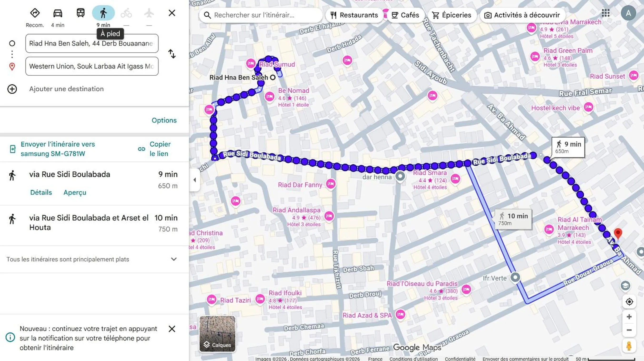Viewport: 644px width, 361px height.
Task: Select the flight mode icon
Action: (149, 13)
